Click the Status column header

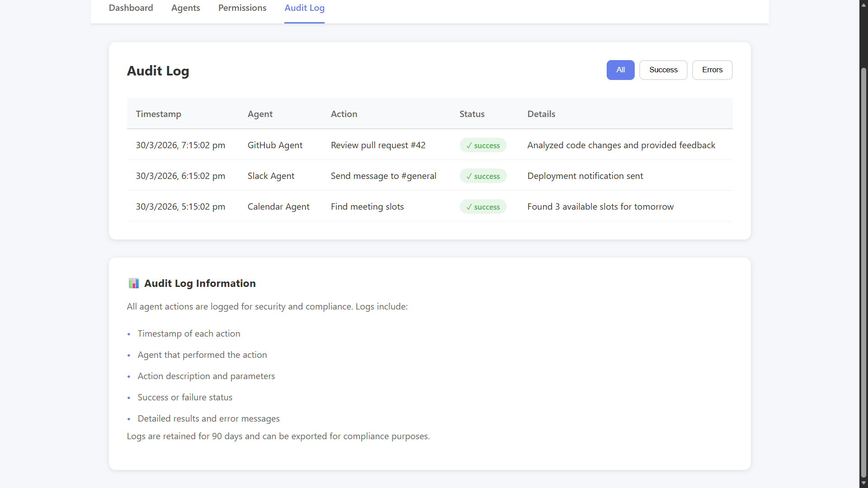click(472, 114)
